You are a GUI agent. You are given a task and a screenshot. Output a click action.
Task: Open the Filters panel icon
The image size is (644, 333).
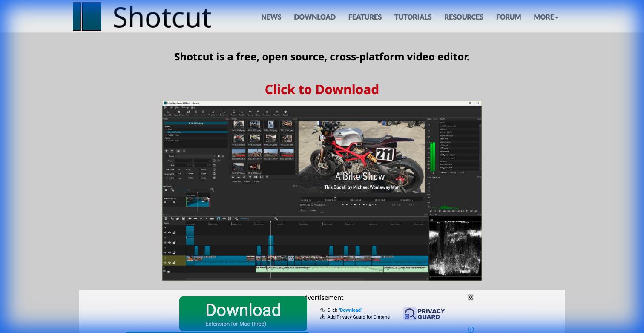[258, 112]
